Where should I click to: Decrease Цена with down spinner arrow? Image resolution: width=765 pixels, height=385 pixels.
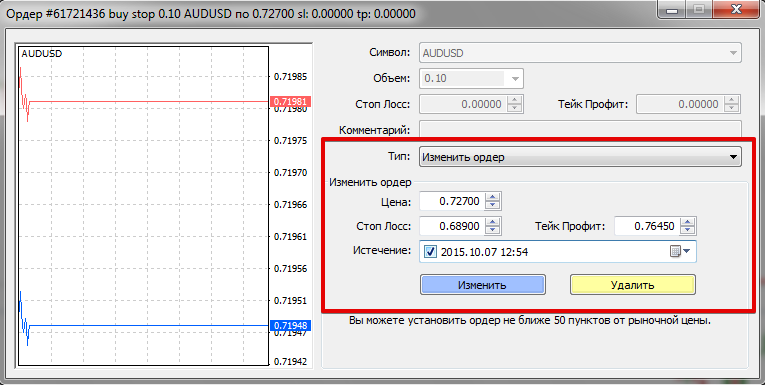pos(493,206)
